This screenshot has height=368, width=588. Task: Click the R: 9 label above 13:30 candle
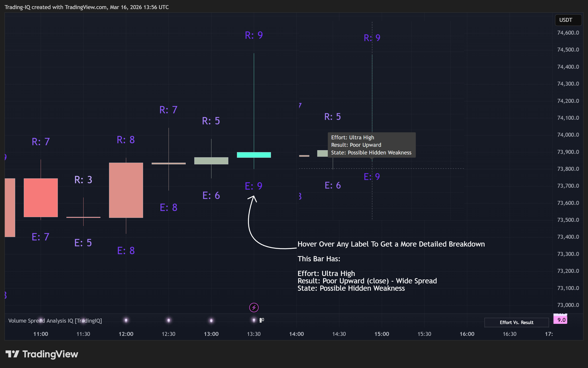[254, 35]
